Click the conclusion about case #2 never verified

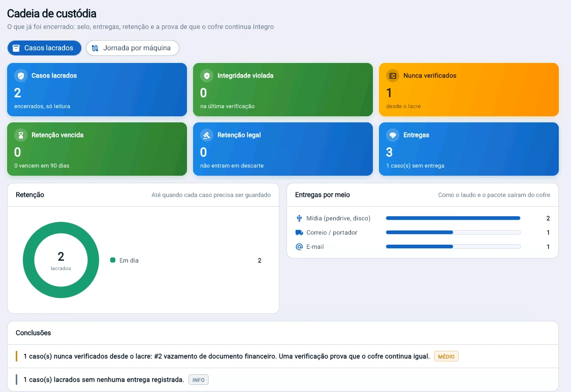coord(283,356)
